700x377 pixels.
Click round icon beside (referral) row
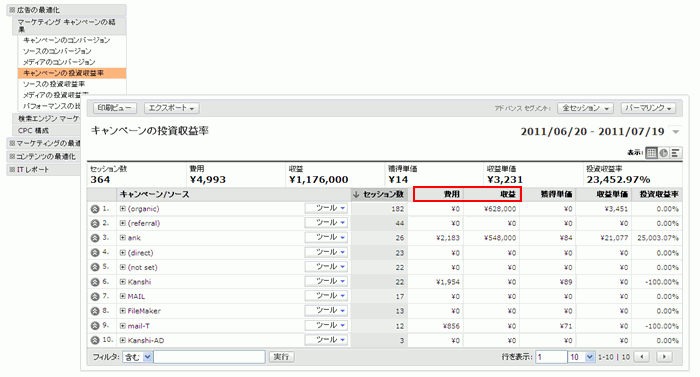pyautogui.click(x=95, y=224)
